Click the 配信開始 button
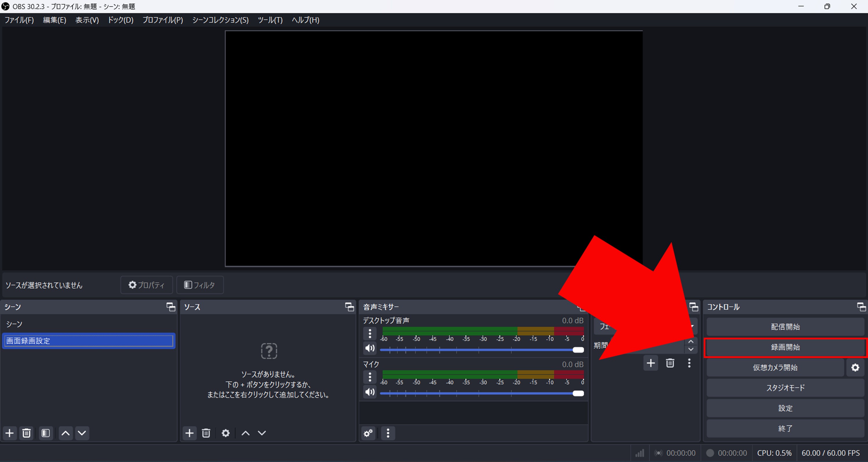Screen dimensions: 868x462 pos(785,327)
